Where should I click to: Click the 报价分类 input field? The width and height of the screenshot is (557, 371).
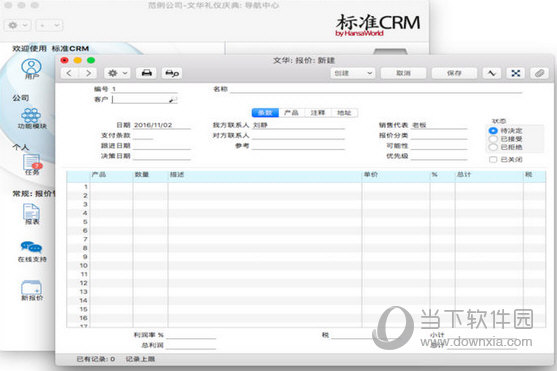click(439, 135)
